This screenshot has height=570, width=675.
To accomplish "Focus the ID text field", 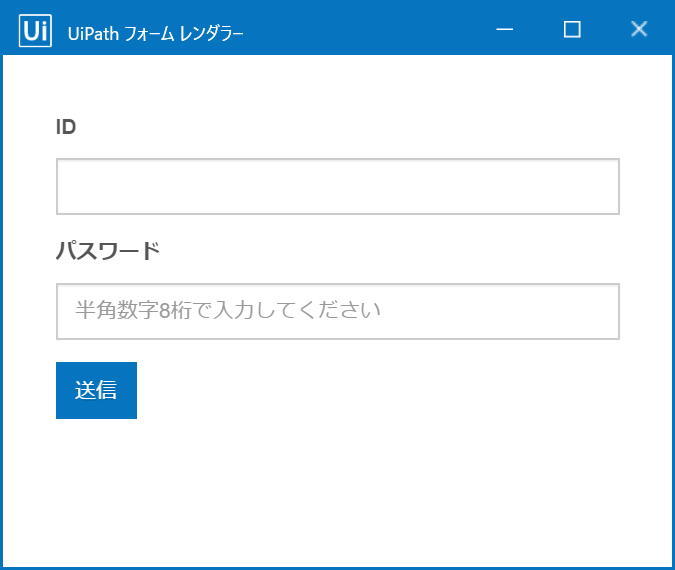I will 338,186.
